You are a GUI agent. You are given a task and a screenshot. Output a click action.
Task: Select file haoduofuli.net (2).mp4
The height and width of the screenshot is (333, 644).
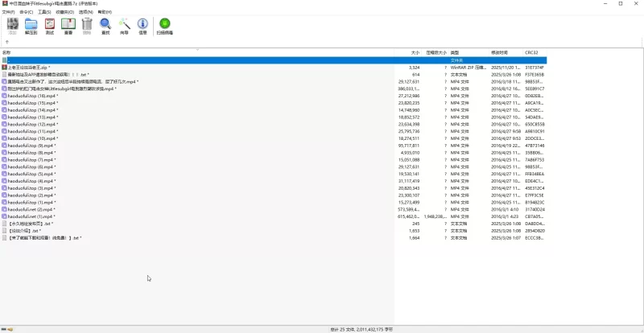point(31,209)
